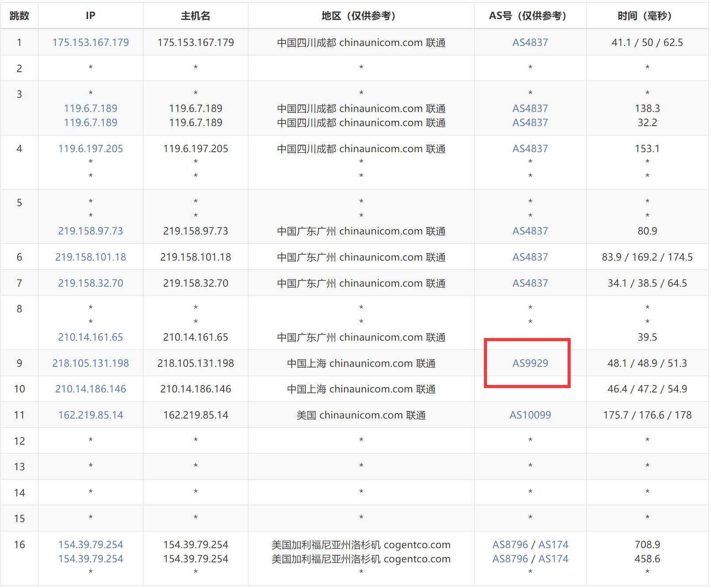Screen dimensions: 711x588
Task: Select hop number 2 in the 跳数 column
Action: click(x=19, y=69)
